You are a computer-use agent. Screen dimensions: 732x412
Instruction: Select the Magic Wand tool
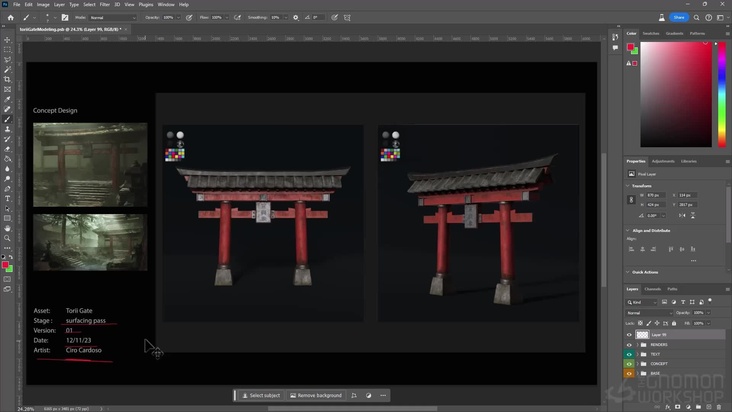(x=7, y=70)
